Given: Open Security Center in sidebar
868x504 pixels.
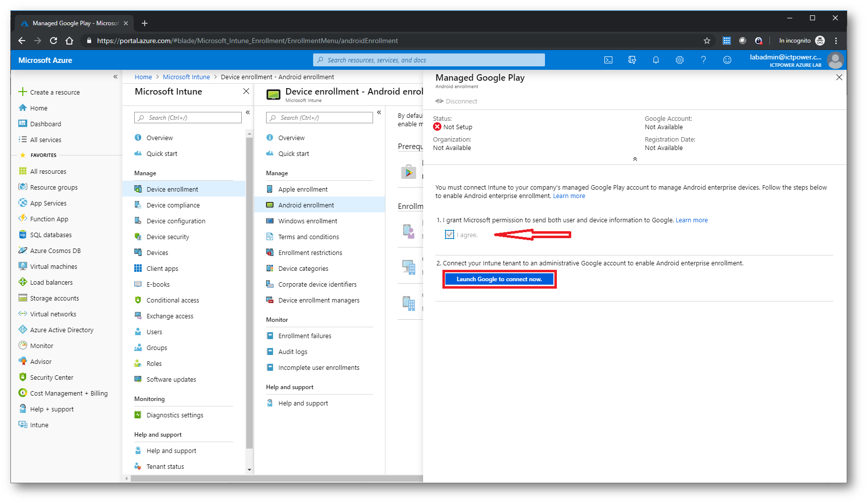Looking at the screenshot, I should click(51, 377).
